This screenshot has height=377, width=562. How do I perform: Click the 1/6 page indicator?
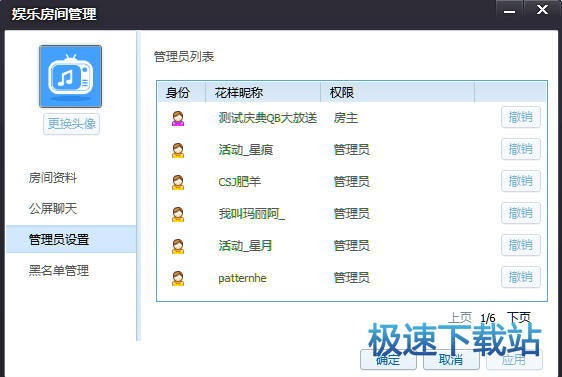tap(488, 318)
